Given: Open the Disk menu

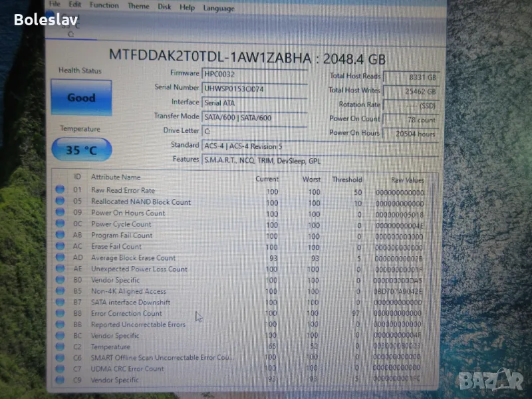Looking at the screenshot, I should (x=164, y=7).
